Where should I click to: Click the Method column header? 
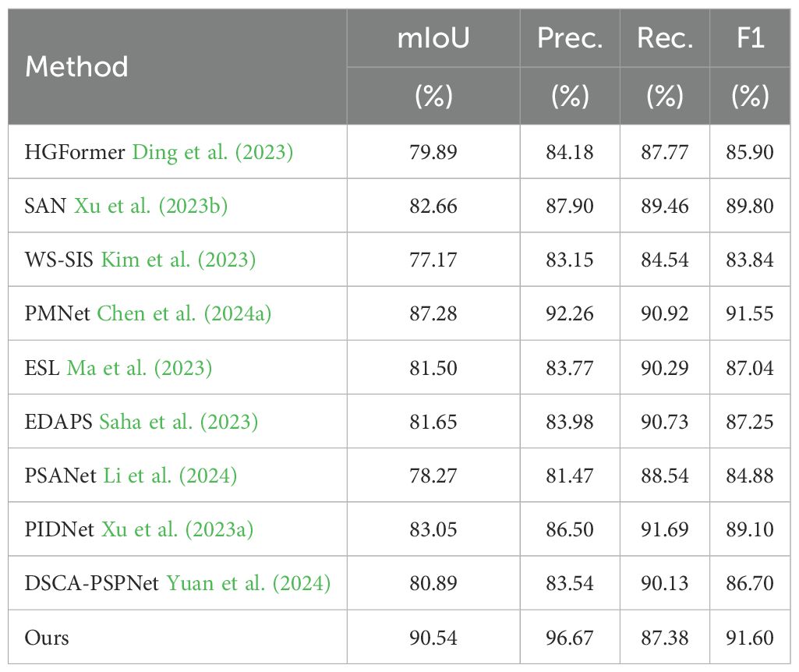coord(76,66)
